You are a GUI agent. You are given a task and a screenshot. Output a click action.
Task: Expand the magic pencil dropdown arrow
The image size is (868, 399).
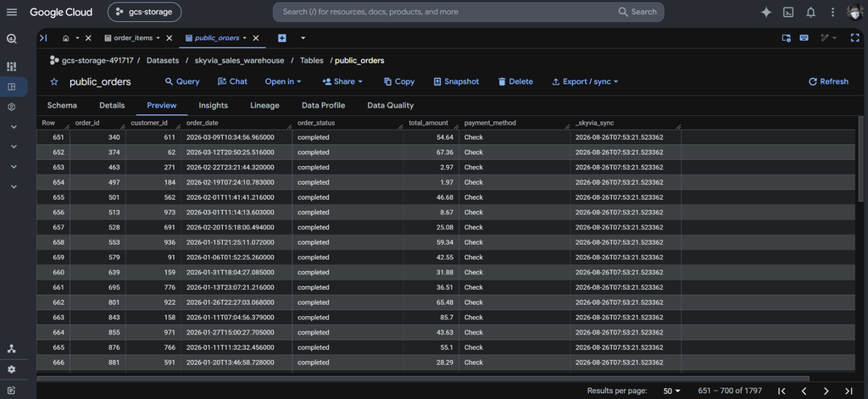pyautogui.click(x=835, y=37)
